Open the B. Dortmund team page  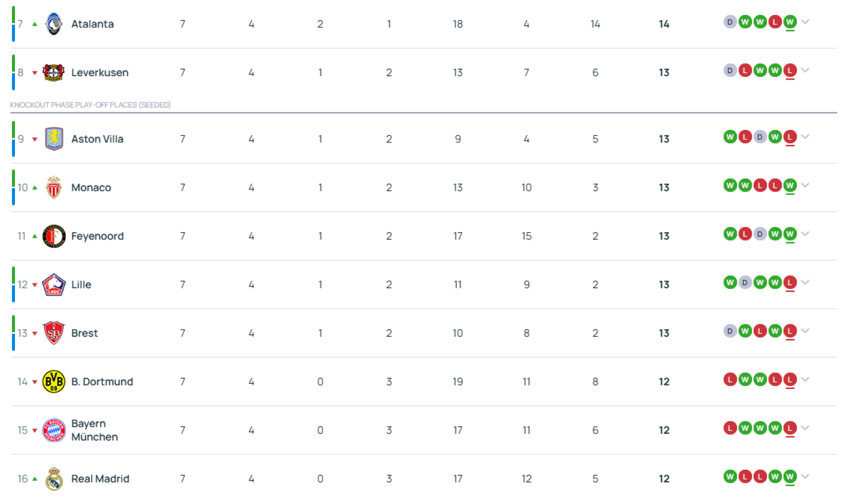pos(103,381)
